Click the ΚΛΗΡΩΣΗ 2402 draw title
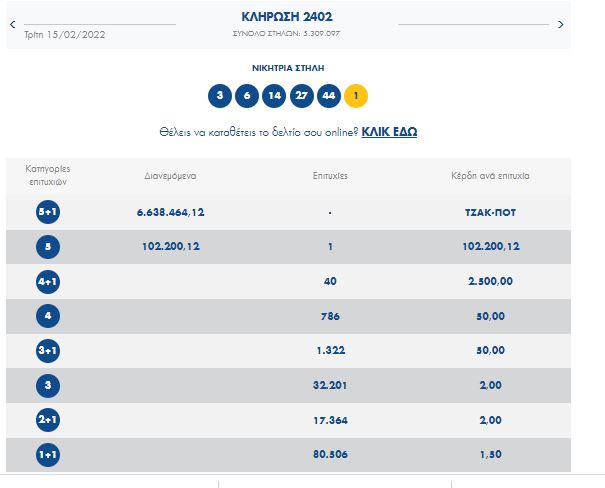This screenshot has height=488, width=605. pos(287,16)
